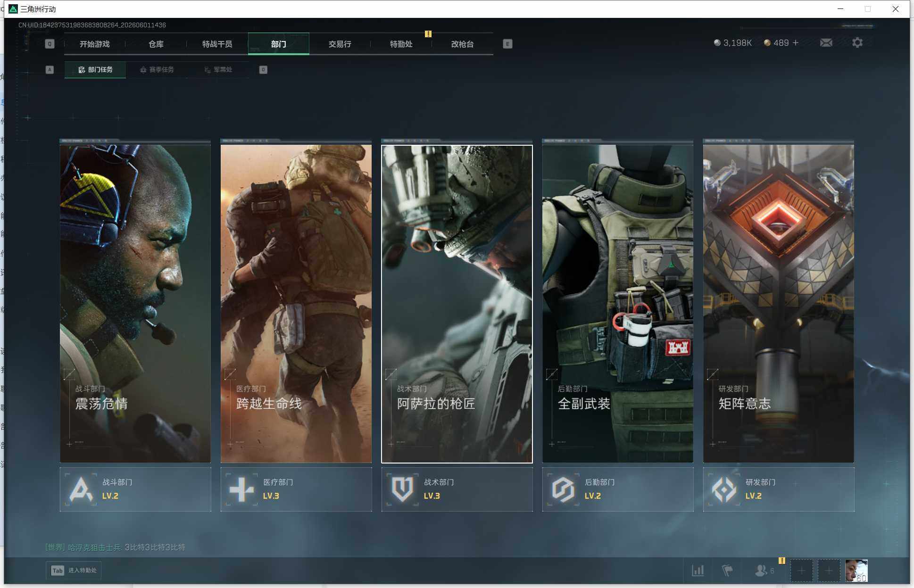Switch to the 特战干员 tab

point(217,44)
